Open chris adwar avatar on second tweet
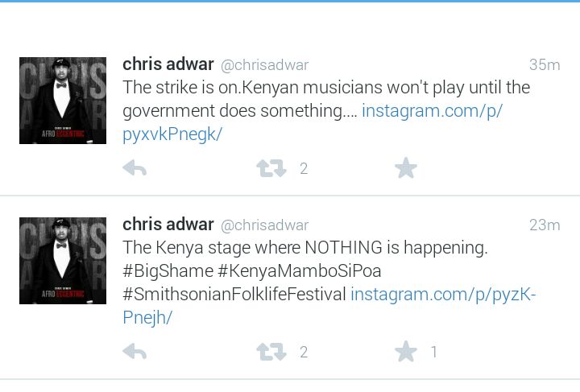580x392 pixels. (63, 261)
